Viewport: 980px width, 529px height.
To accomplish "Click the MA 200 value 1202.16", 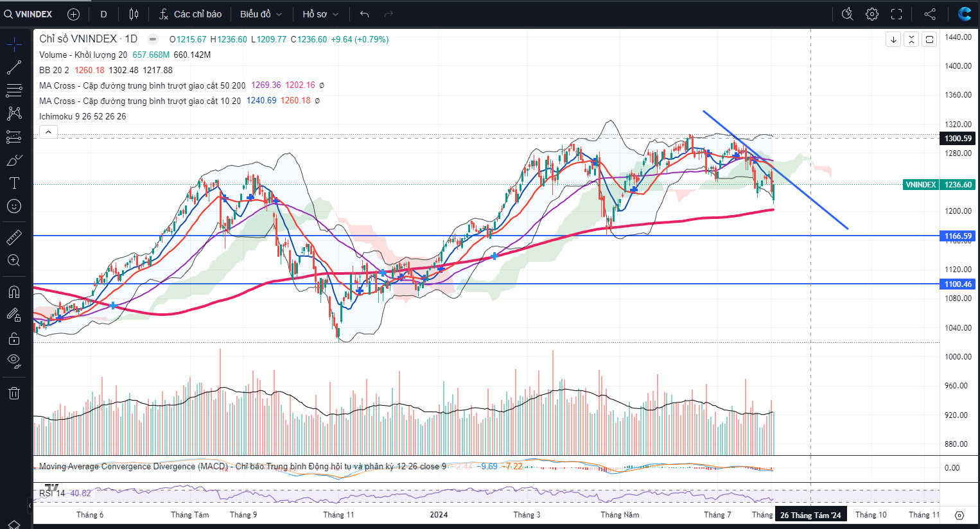I will pos(300,85).
